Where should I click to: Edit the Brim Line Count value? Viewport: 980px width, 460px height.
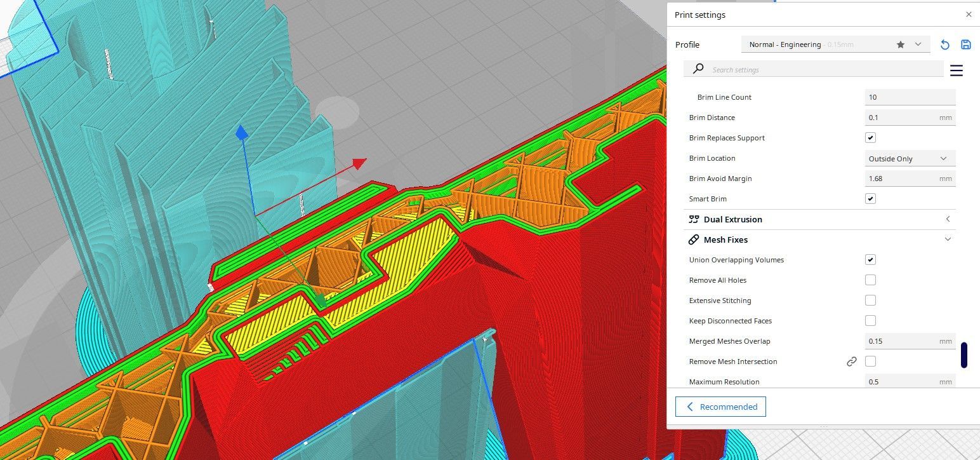(x=910, y=97)
